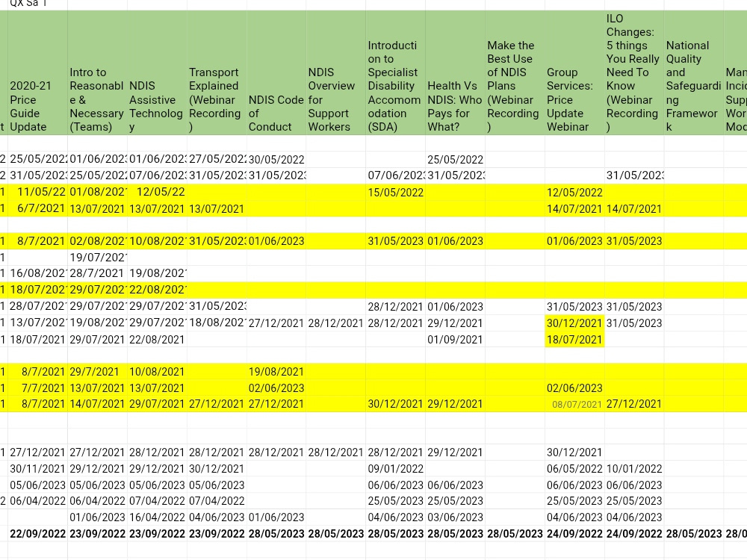The width and height of the screenshot is (747, 560).
Task: Select the '19/08/2021' NDIS Code of Conduct cell
Action: coord(276,371)
